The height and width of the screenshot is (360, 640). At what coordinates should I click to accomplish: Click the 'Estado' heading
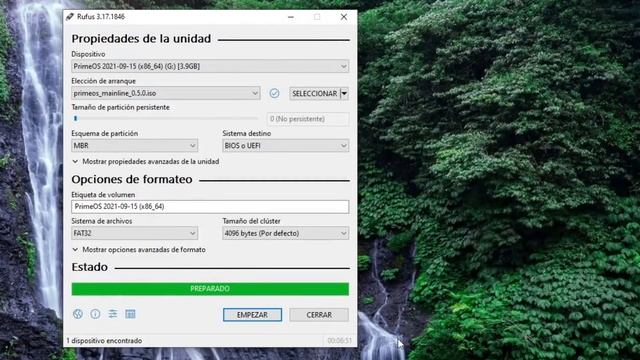coord(89,267)
